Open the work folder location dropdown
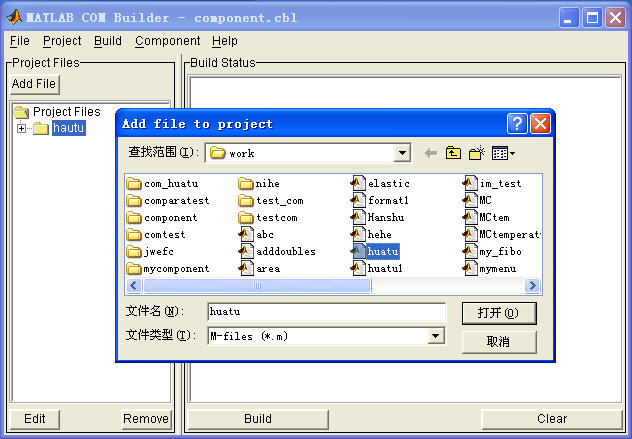The width and height of the screenshot is (632, 439). pyautogui.click(x=402, y=153)
